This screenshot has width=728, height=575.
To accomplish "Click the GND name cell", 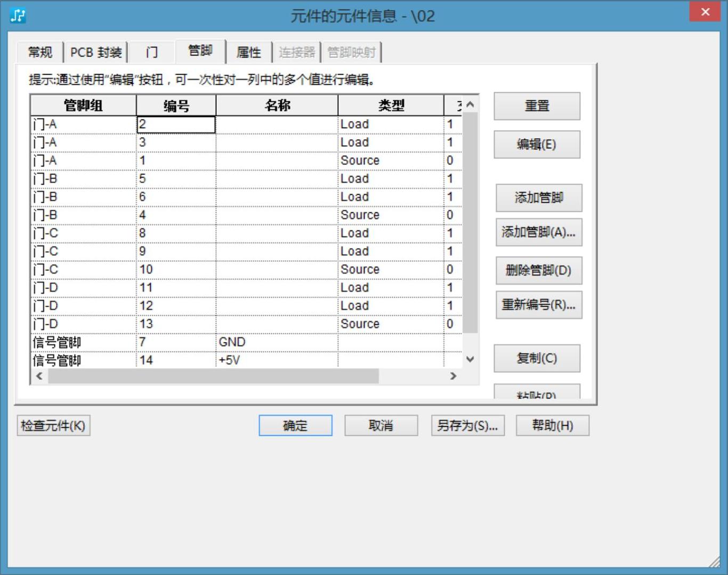I will coord(277,342).
